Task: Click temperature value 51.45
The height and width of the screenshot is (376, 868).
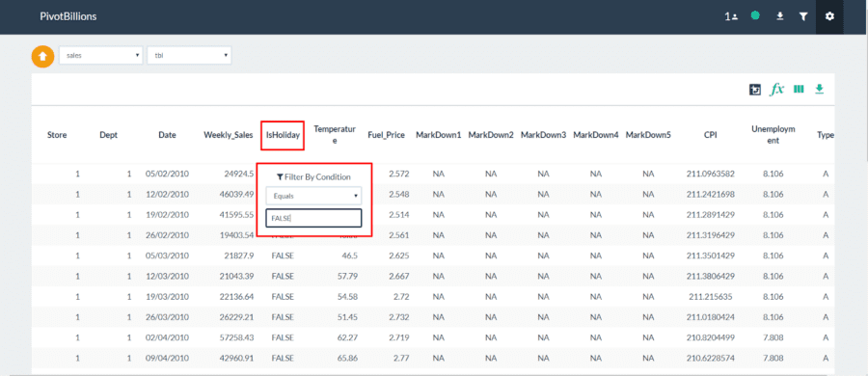Action: tap(346, 317)
